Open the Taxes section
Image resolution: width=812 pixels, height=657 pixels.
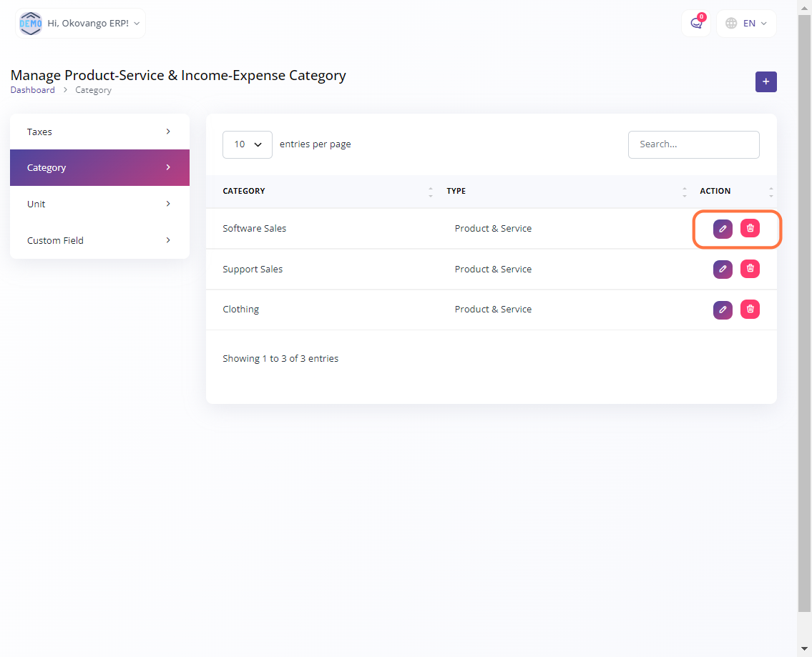click(99, 132)
